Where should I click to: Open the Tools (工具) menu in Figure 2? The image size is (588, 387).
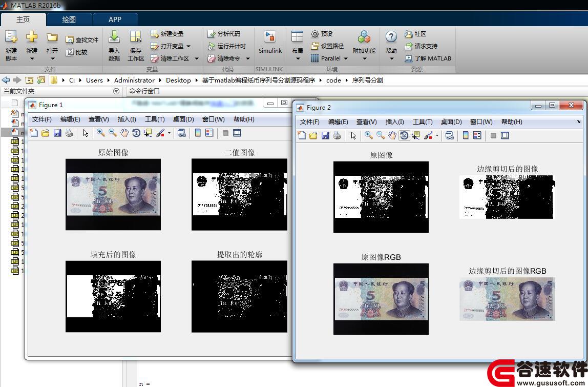[423, 122]
